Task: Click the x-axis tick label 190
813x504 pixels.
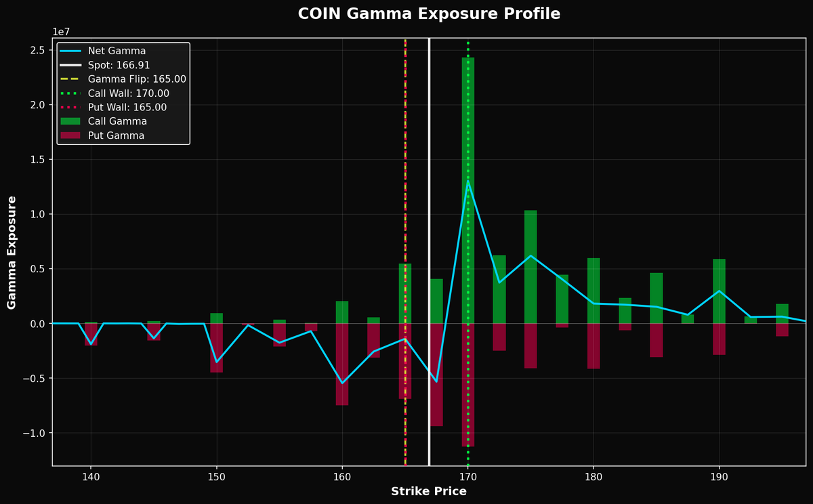Action: [x=719, y=477]
